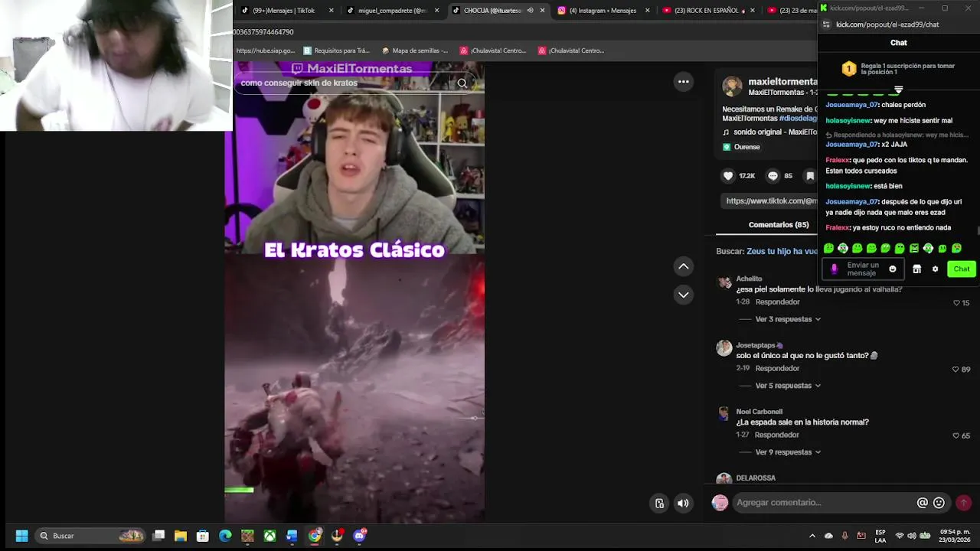Type in Kick chat Enviar un mensaje field

click(x=863, y=269)
